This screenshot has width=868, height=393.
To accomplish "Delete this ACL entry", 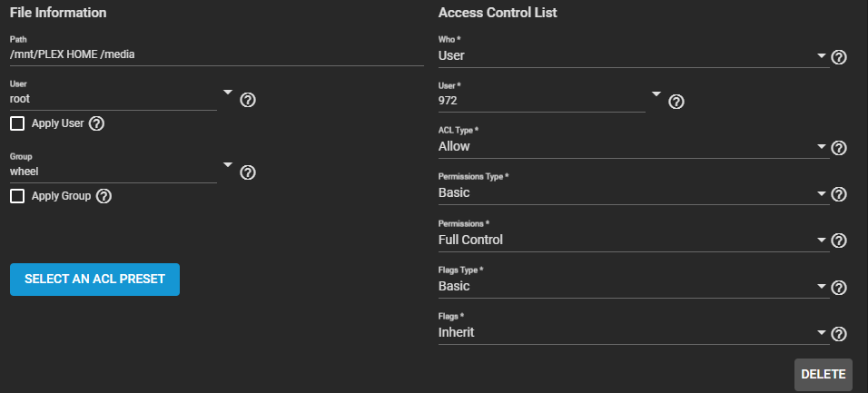I will coord(824,375).
